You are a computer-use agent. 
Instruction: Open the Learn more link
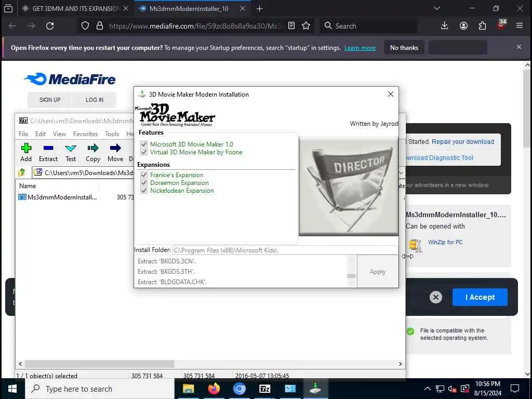tap(360, 48)
